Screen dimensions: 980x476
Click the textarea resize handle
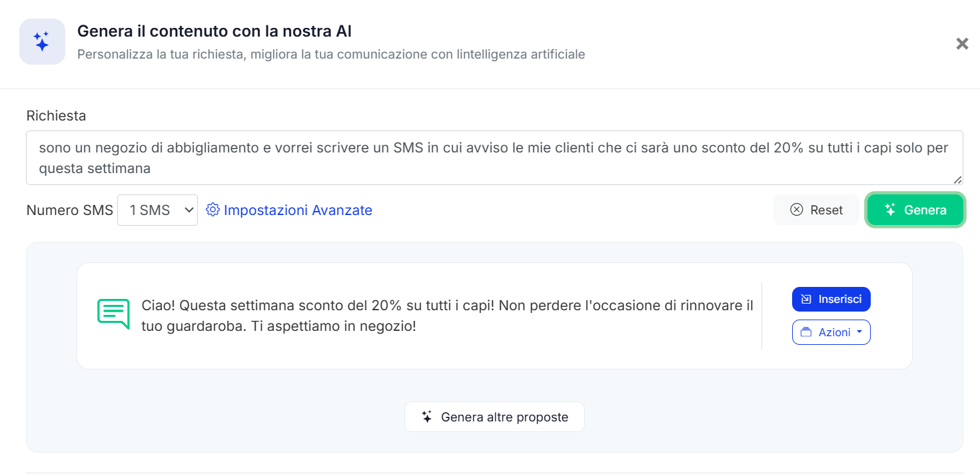958,178
